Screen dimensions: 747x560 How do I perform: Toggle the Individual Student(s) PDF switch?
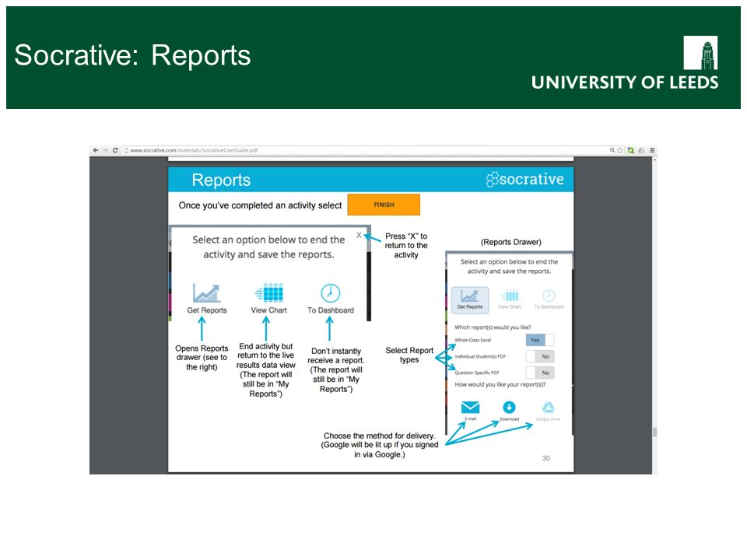click(x=540, y=356)
